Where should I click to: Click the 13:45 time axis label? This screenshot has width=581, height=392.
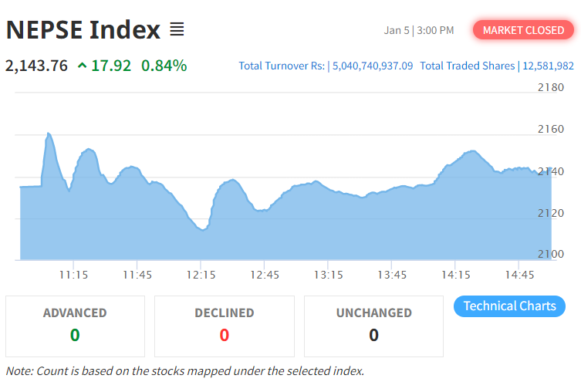pos(393,275)
